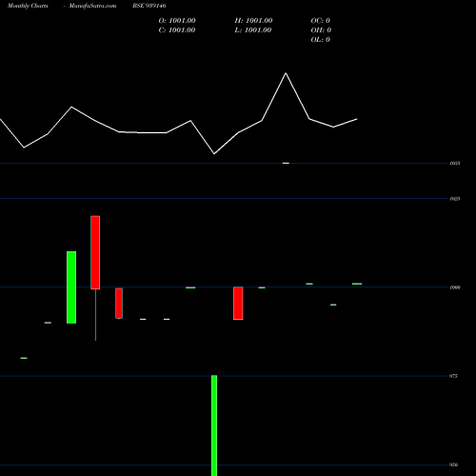Click the highest peak of the white line

[286, 73]
